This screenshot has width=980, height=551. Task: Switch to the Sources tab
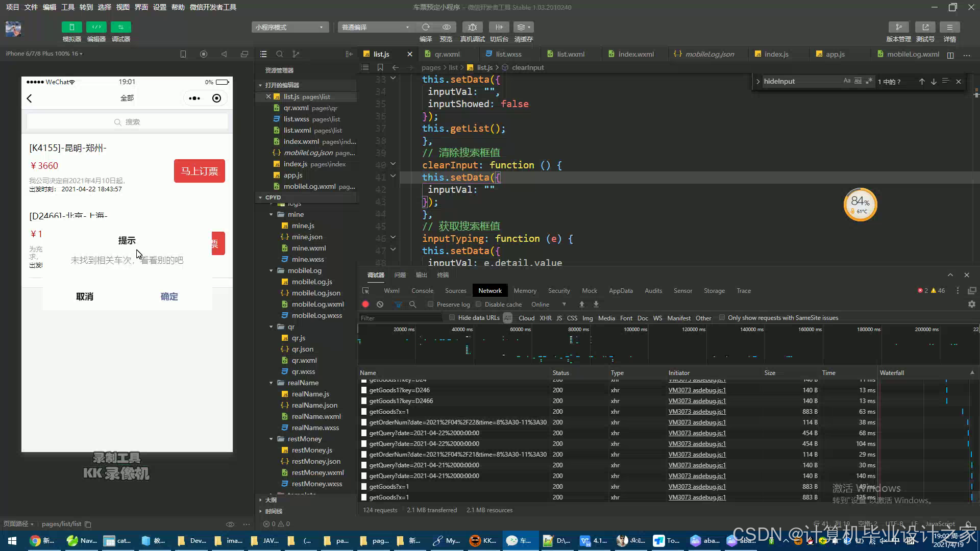[x=455, y=291]
